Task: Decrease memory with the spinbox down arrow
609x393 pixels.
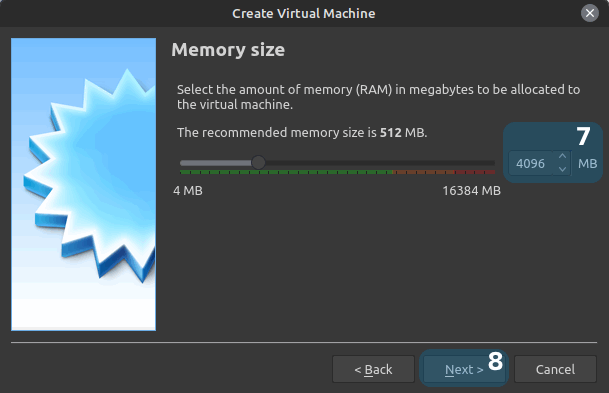Action: click(x=562, y=169)
